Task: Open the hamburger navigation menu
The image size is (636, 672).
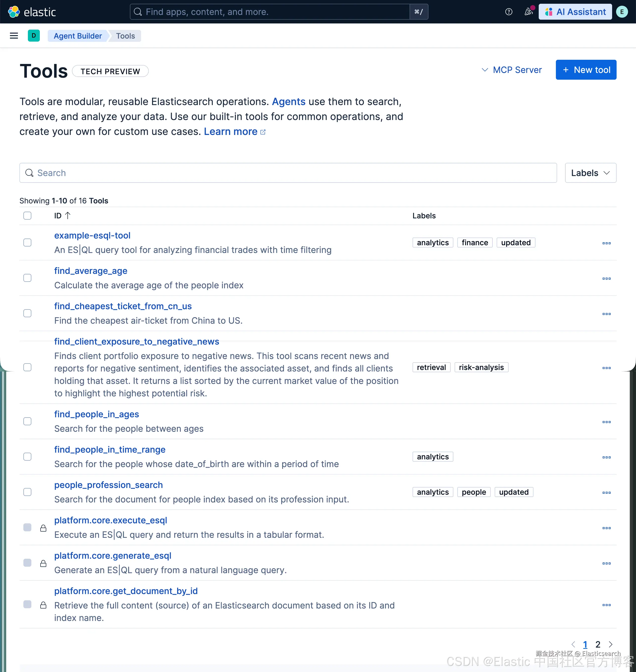Action: [14, 36]
